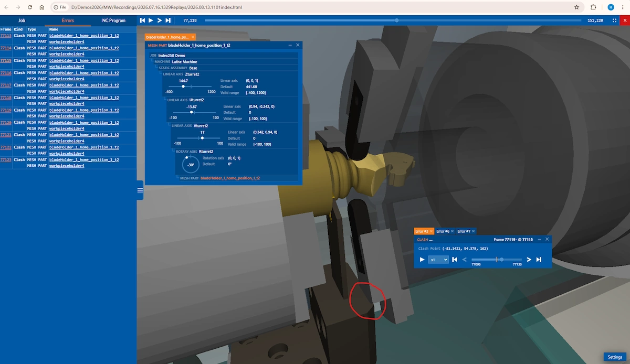The height and width of the screenshot is (364, 630).
Task: Jump to clash replay start frame
Action: point(455,260)
